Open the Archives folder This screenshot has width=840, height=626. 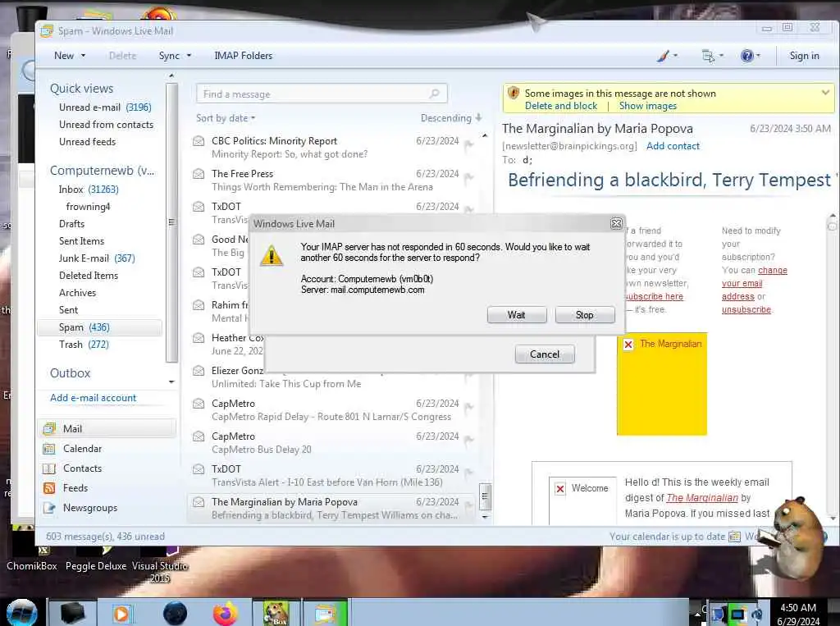coord(78,293)
